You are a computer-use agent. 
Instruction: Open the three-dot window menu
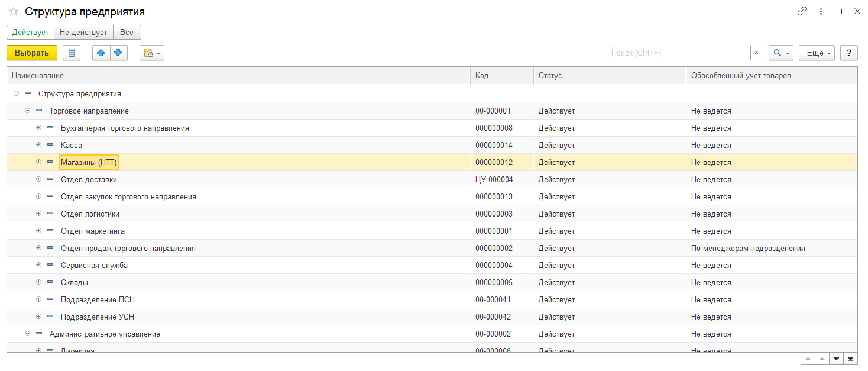(x=821, y=11)
